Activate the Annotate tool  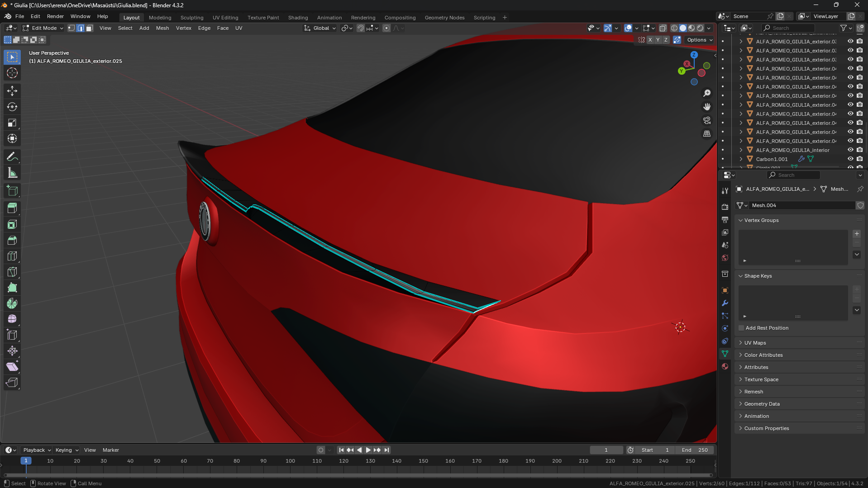pos(12,156)
